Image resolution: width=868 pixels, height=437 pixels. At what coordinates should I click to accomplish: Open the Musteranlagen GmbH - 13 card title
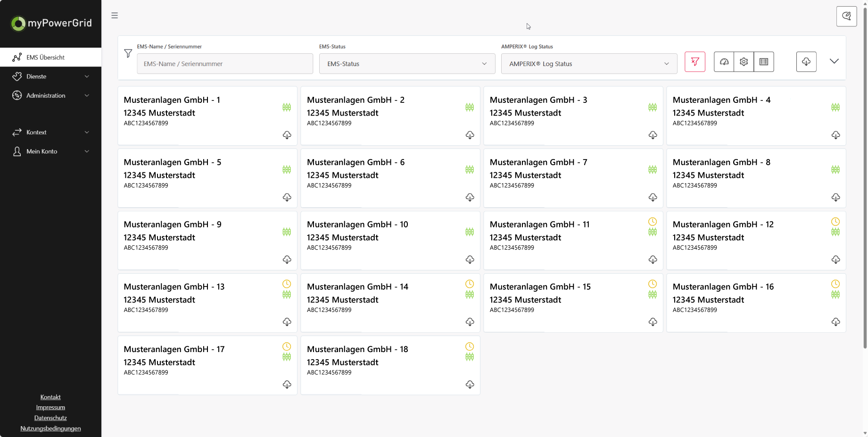click(174, 287)
